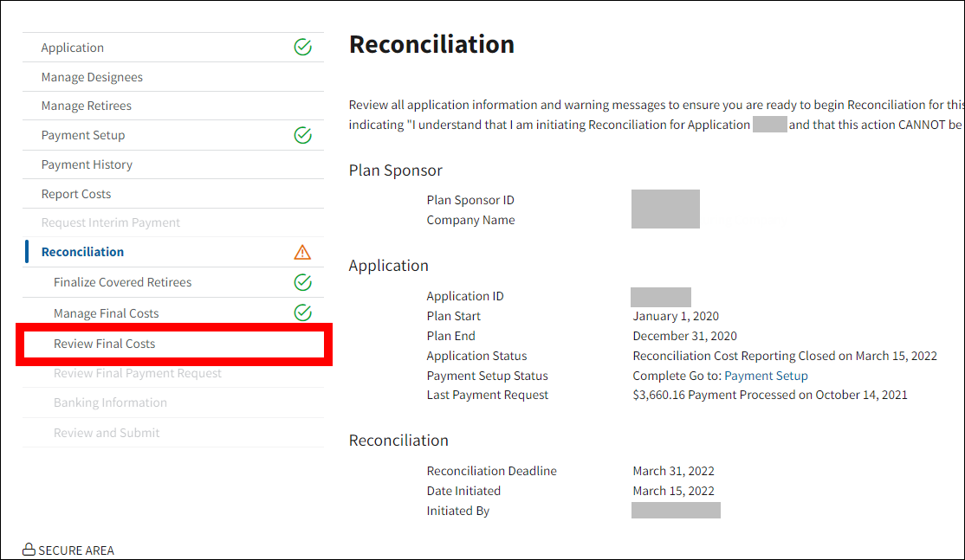Select Review Final Payment Request step

[138, 373]
